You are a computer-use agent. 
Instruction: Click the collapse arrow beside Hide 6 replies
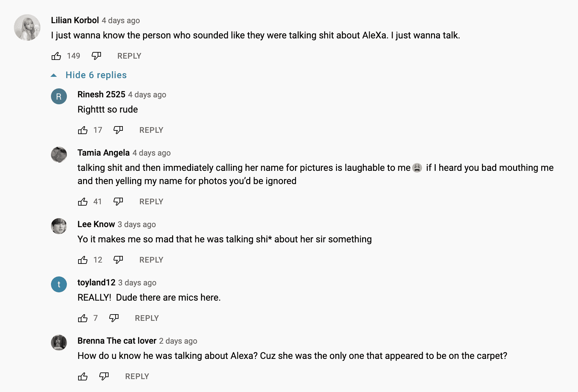click(54, 75)
